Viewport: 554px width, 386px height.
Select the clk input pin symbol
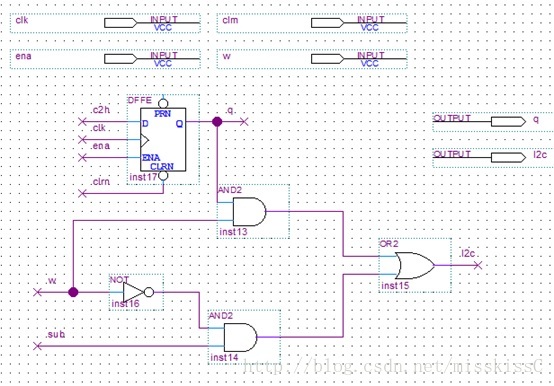tap(121, 23)
